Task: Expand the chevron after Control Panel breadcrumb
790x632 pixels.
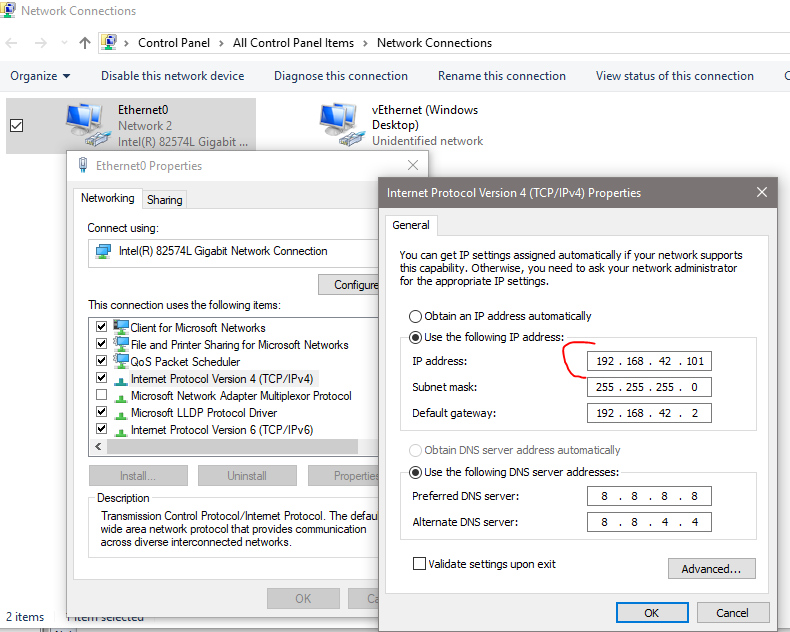Action: (x=221, y=43)
